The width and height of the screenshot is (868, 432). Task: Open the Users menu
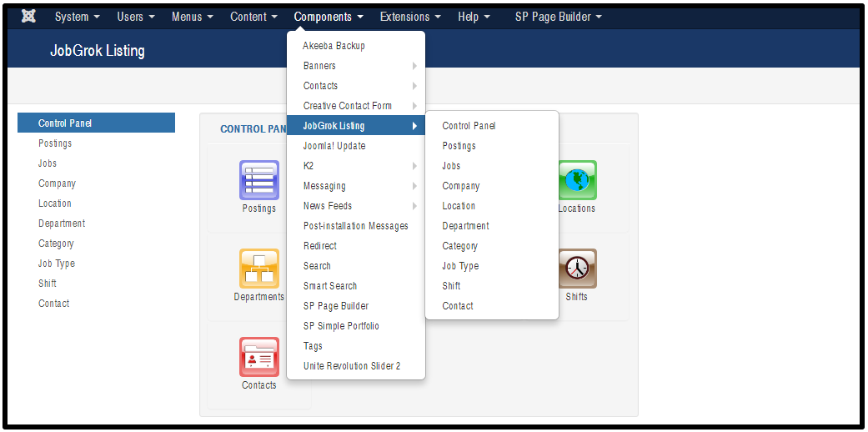136,18
